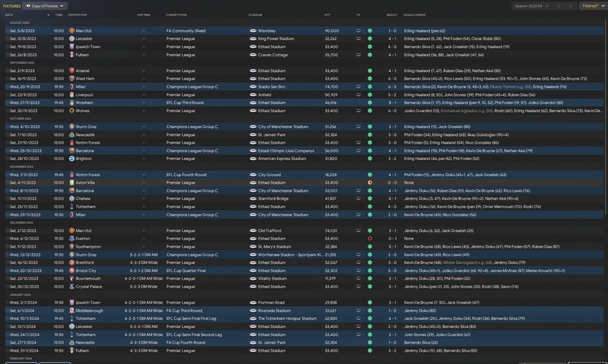608x364 pixels.
Task: Open the FA Cup Fourth Round link
Action: [x=186, y=343]
